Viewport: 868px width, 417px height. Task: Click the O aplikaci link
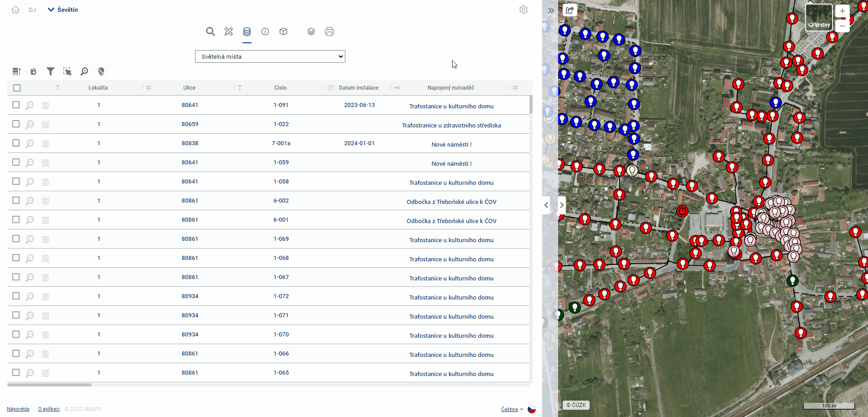click(49, 409)
